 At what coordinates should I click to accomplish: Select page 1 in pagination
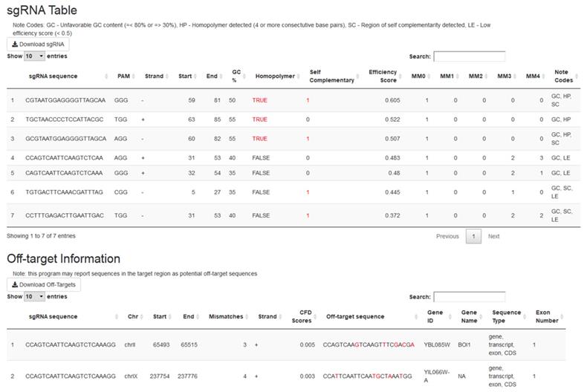[473, 236]
